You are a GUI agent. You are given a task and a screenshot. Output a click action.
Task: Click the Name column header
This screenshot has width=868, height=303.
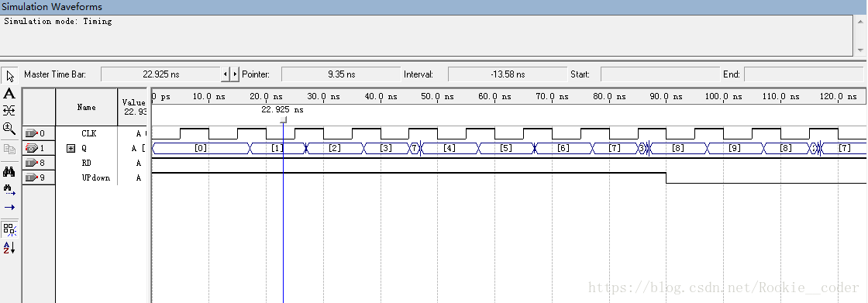(86, 107)
